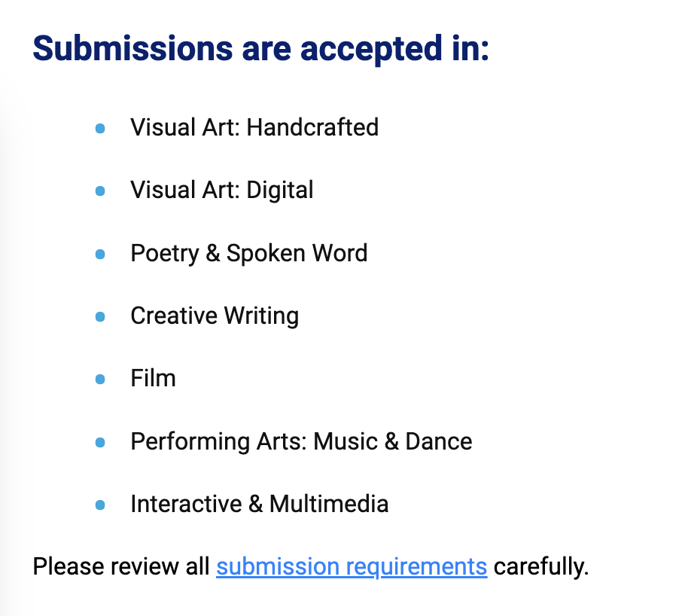The image size is (682, 616).
Task: Click the 'Creative Writing' list entry
Action: (215, 316)
